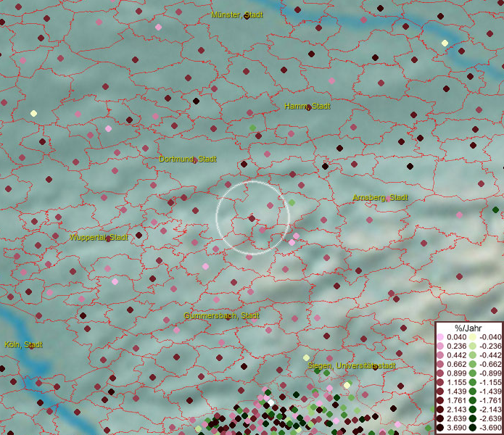Viewport: 504px width, 435px height.
Task: Click the 'Siegen, Universitätsstadt' label
Action: [x=352, y=365]
